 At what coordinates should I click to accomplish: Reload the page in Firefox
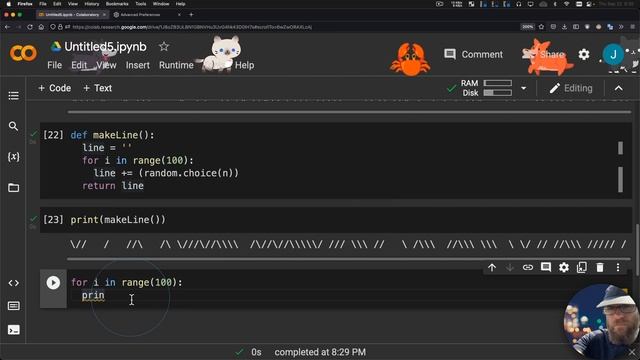[x=30, y=27]
